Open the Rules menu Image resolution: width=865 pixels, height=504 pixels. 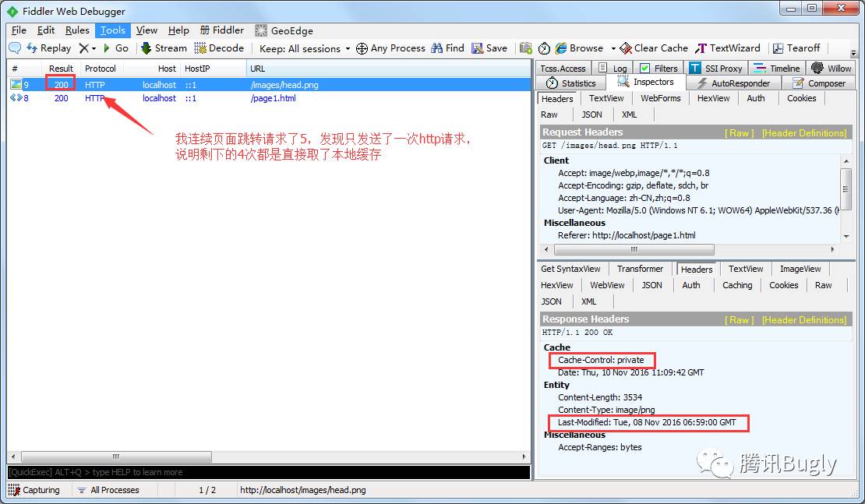pyautogui.click(x=77, y=30)
